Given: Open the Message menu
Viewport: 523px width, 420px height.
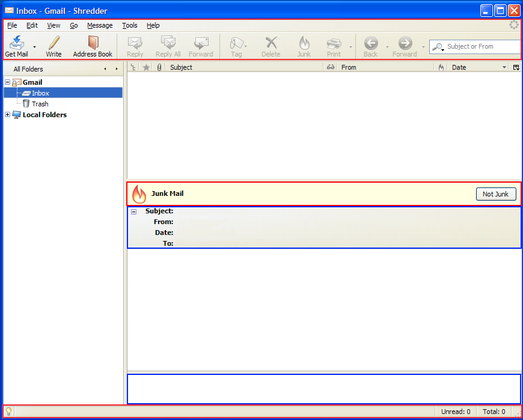Looking at the screenshot, I should [100, 25].
